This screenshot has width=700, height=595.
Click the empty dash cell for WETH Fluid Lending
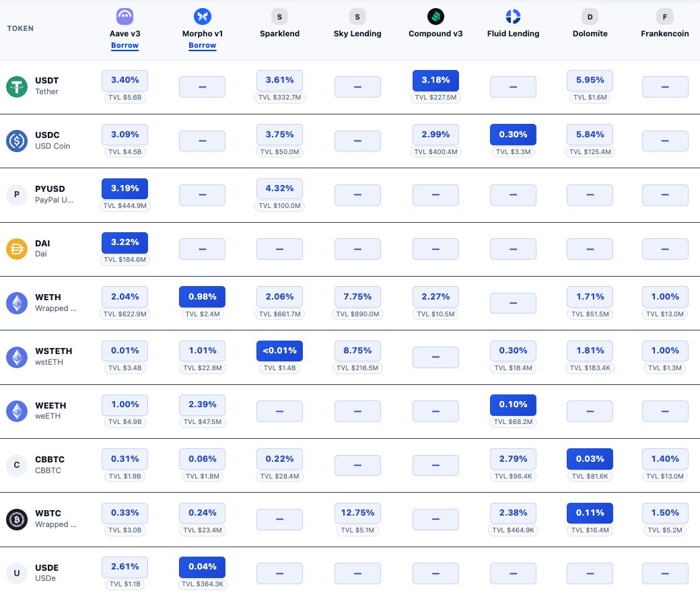click(513, 303)
